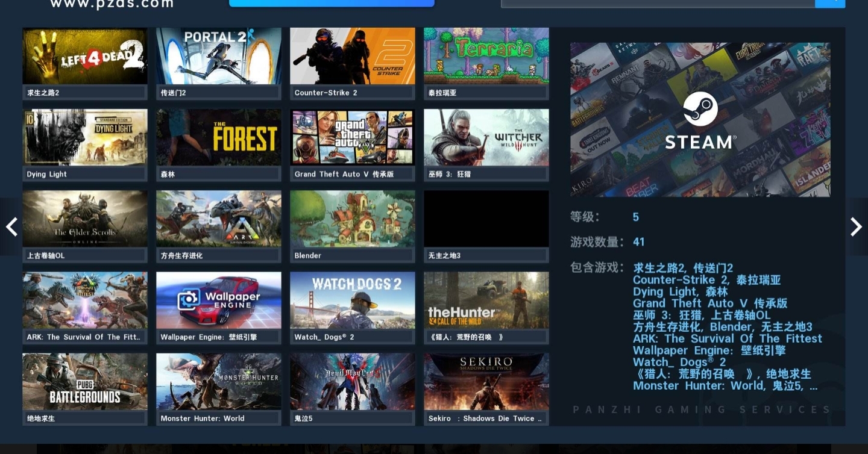Open the Terraria game thumbnail
Screen dimensions: 868x454
pos(486,56)
